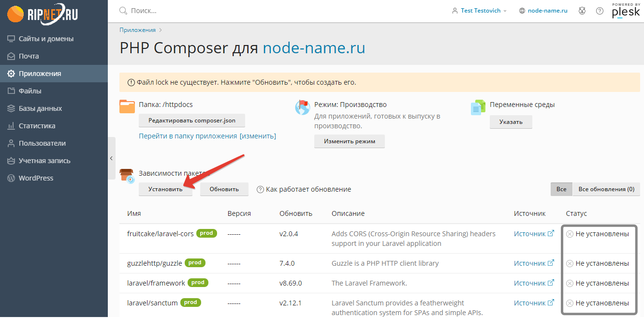Click the изменить folder link
644x318 pixels.
[x=258, y=136]
